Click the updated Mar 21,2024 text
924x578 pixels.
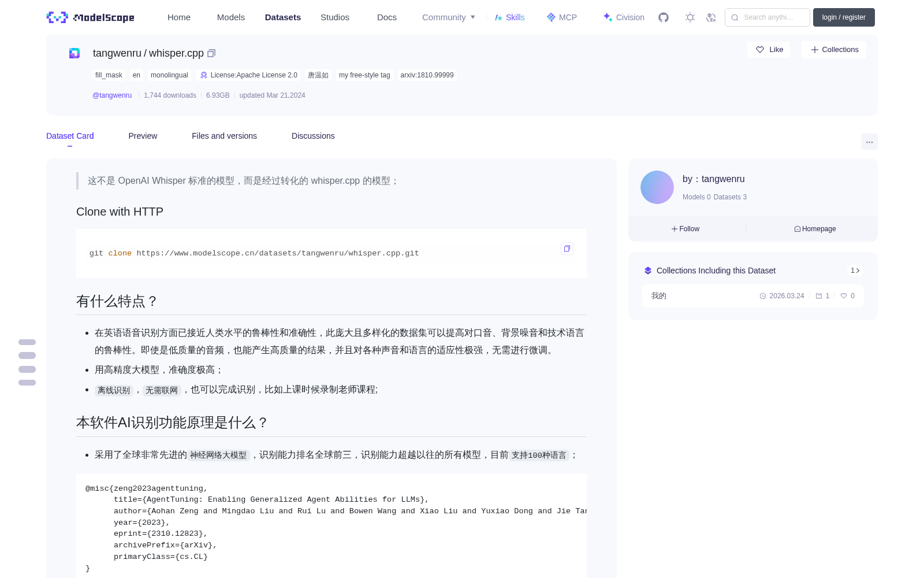[x=273, y=95]
